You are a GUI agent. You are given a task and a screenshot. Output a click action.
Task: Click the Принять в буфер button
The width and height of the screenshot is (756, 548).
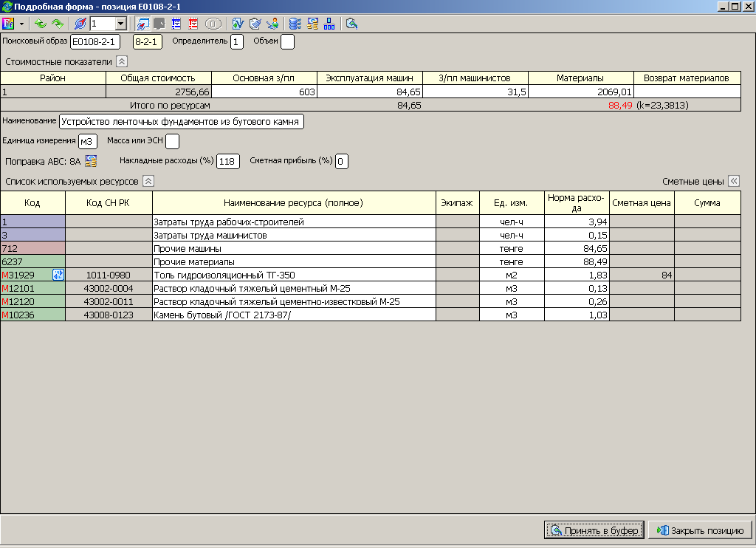594,530
